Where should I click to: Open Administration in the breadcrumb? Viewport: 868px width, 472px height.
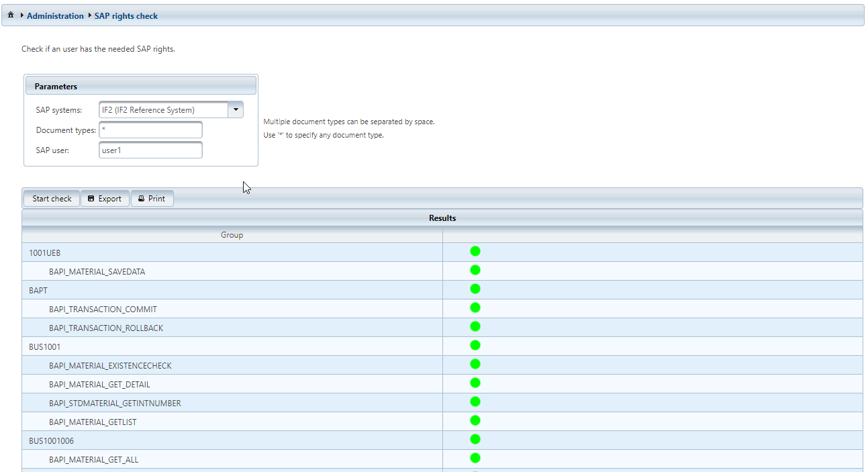pyautogui.click(x=55, y=15)
